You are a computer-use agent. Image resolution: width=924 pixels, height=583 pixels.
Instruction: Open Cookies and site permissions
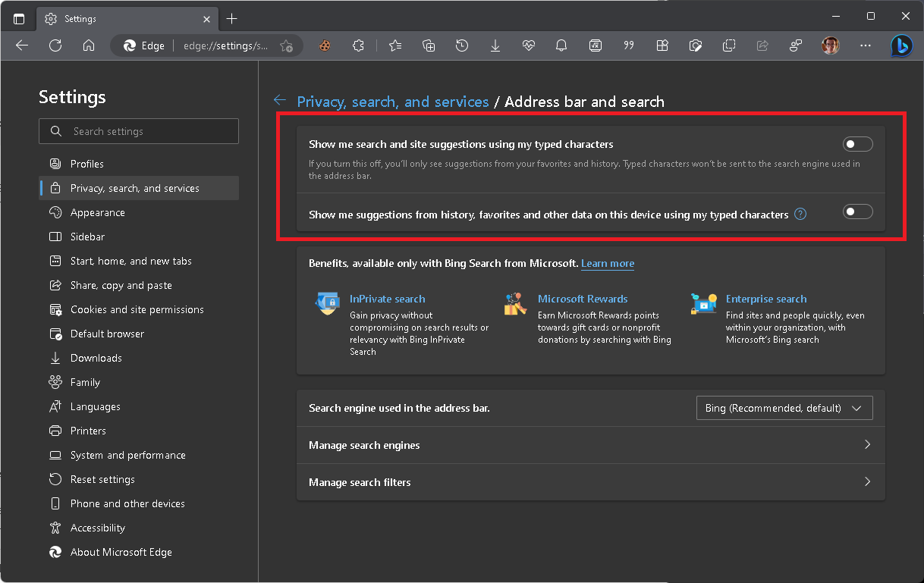point(139,309)
